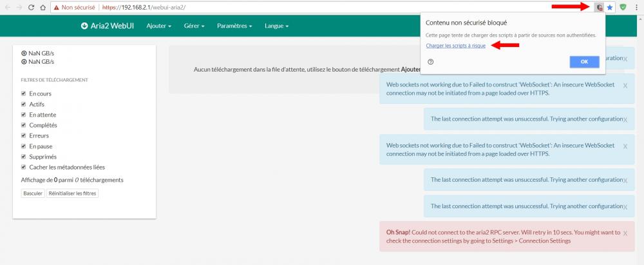Click the browser back arrow
The height and width of the screenshot is (265, 644).
[7, 7]
